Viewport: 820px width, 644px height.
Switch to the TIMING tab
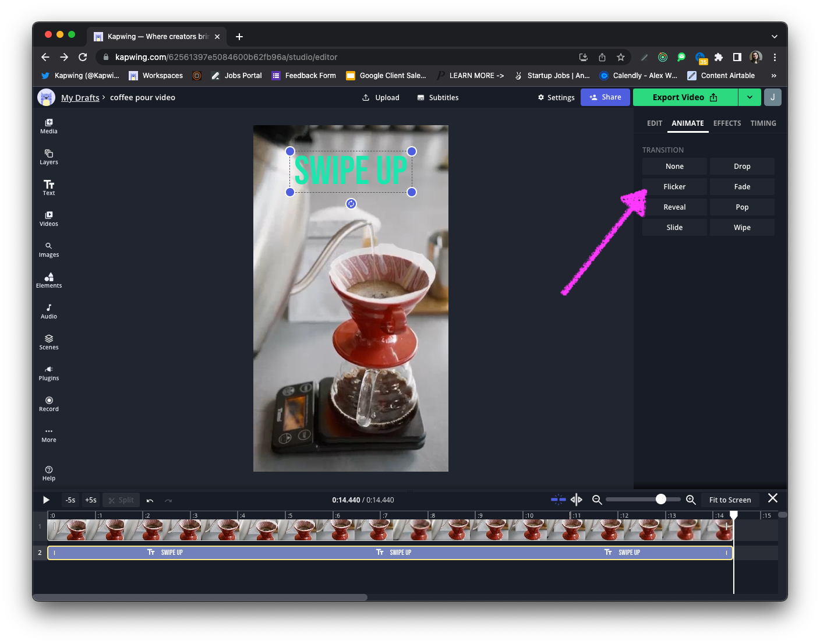point(763,123)
